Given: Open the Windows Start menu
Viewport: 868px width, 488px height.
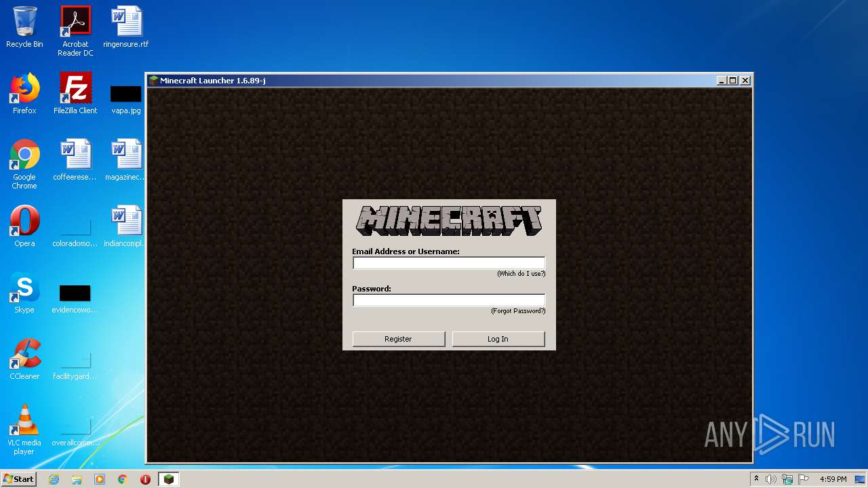Looking at the screenshot, I should pyautogui.click(x=19, y=479).
